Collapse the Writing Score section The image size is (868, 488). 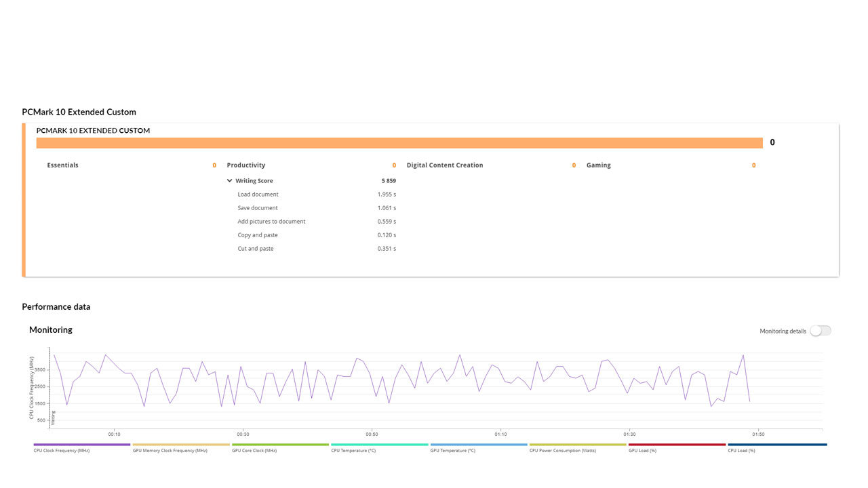tap(230, 181)
